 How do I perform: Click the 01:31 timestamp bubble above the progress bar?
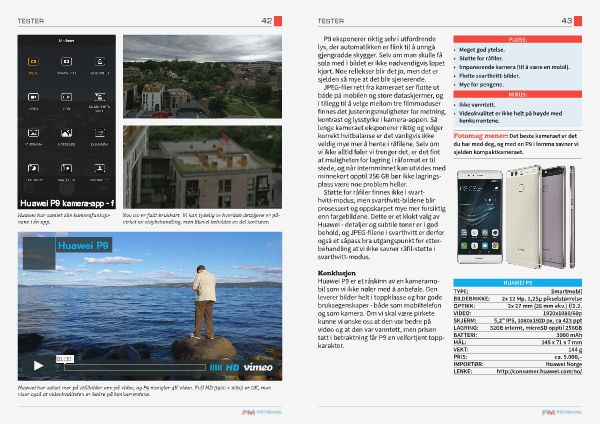64,359
